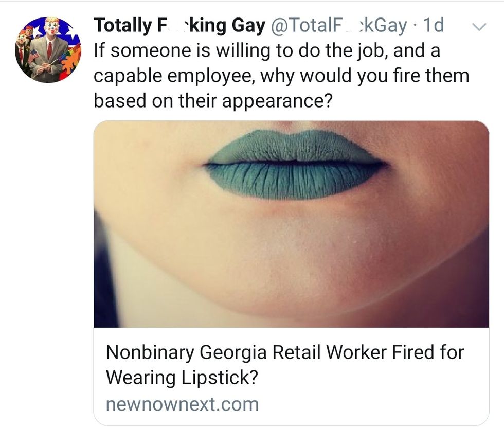Click the tweet line starting 'If someone is willing'

pyautogui.click(x=266, y=50)
